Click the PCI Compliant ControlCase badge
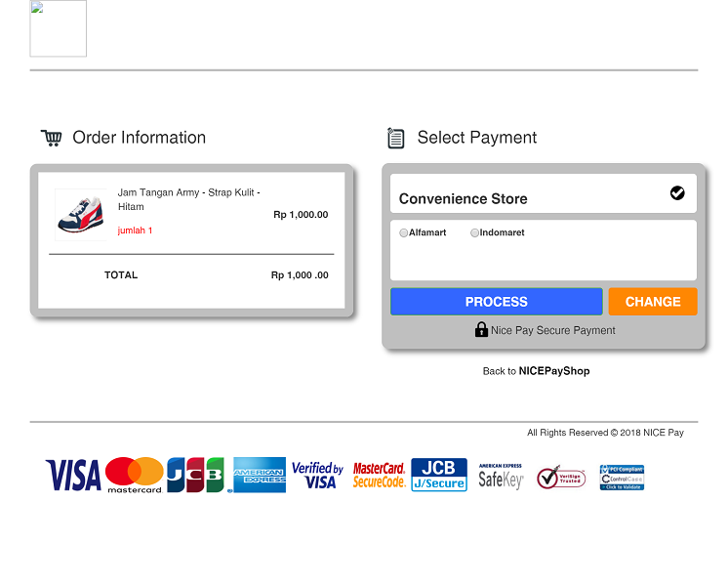 coord(622,478)
